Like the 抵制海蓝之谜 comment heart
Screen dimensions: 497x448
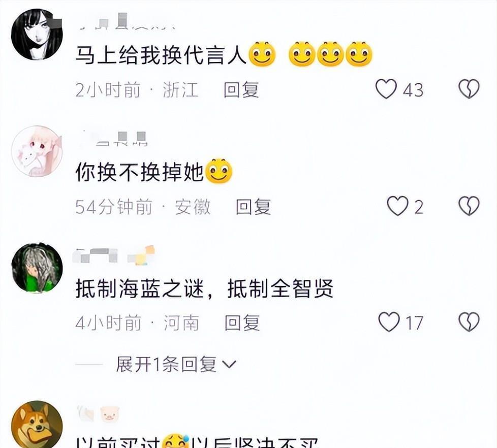pyautogui.click(x=389, y=322)
